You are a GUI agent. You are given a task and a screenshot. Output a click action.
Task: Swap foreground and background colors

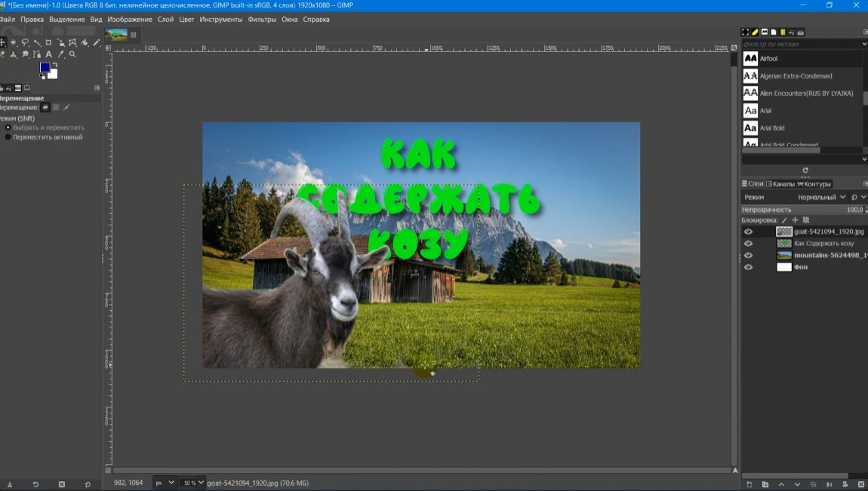pos(55,64)
